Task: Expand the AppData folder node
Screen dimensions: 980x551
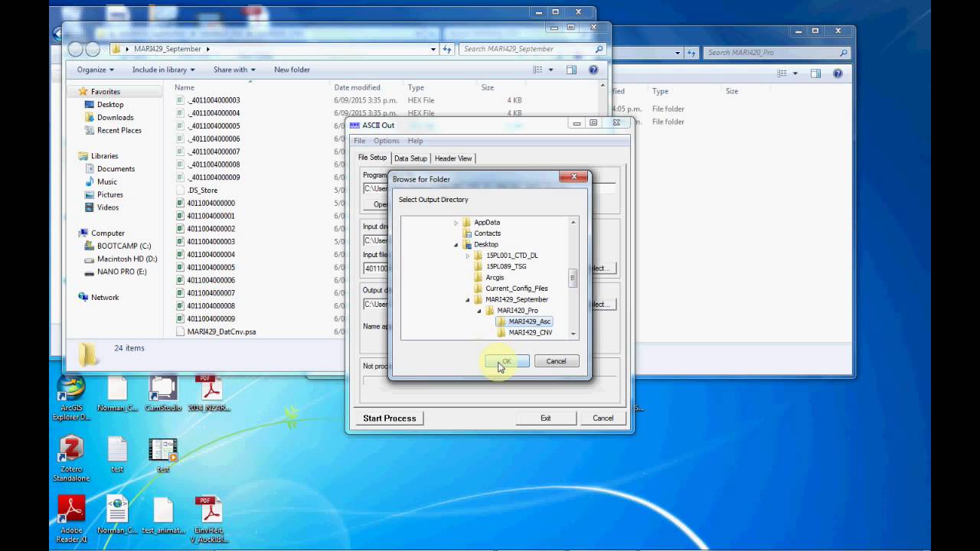Action: [x=456, y=223]
